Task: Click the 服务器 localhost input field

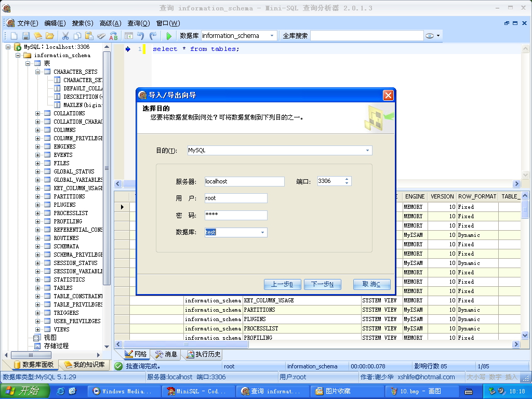Action: pos(244,181)
